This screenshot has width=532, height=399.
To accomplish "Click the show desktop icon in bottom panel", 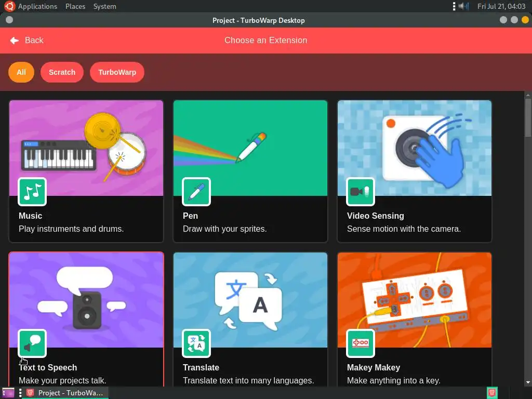I will (x=8, y=393).
